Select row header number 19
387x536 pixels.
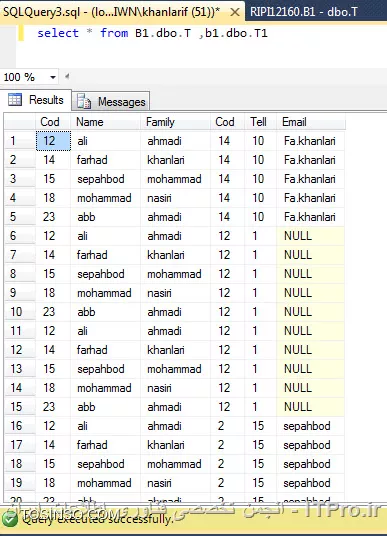pos(19,483)
